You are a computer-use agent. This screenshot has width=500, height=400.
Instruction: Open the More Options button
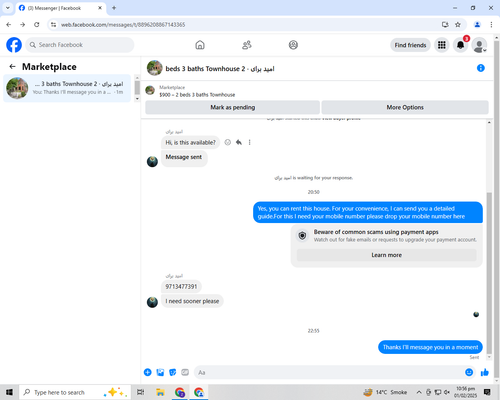point(405,107)
